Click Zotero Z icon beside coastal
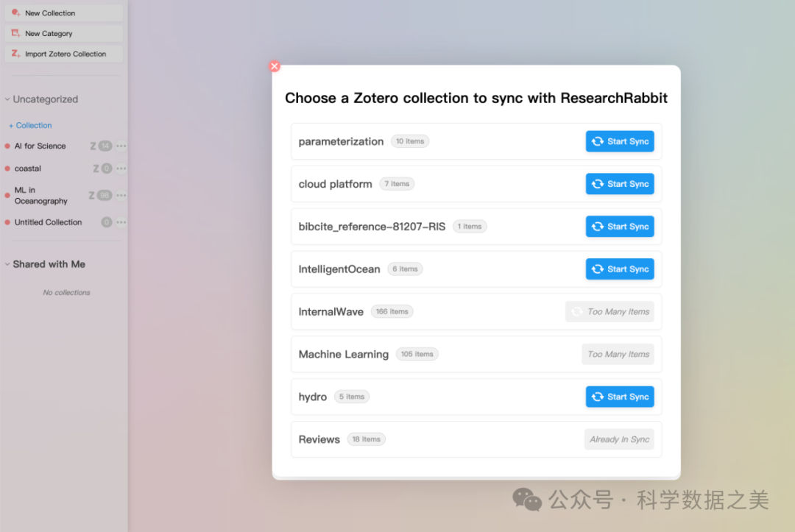The image size is (795, 532). tap(96, 169)
